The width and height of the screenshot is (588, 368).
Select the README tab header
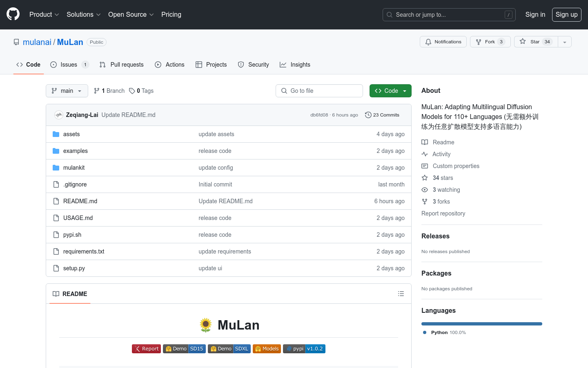(70, 294)
